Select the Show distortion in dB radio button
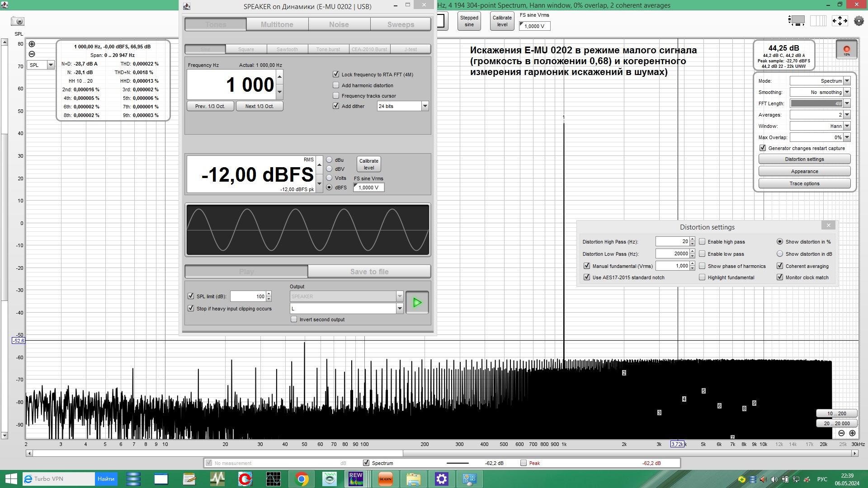The width and height of the screenshot is (868, 488). point(780,254)
